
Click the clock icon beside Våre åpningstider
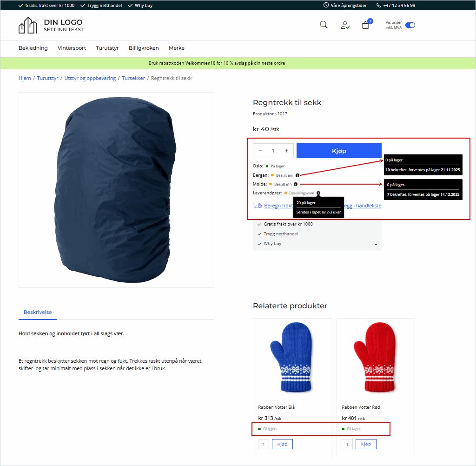click(x=327, y=5)
